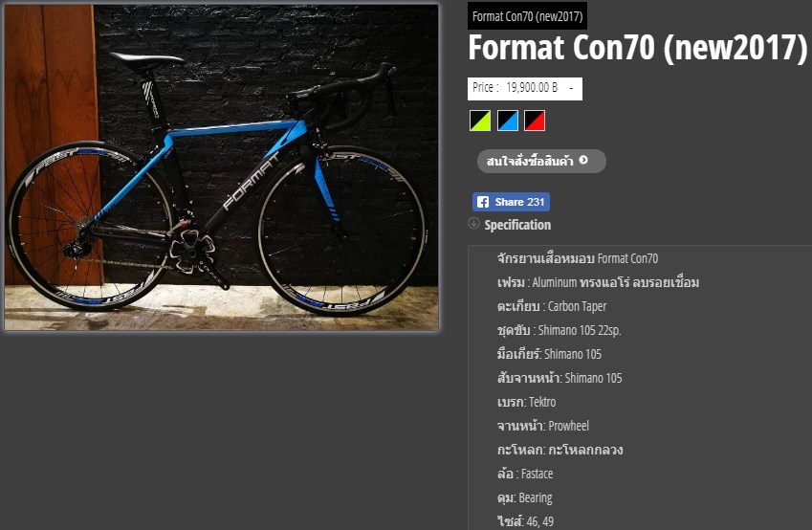Select the black and lime green color swatch
Image resolution: width=812 pixels, height=530 pixels.
[479, 121]
